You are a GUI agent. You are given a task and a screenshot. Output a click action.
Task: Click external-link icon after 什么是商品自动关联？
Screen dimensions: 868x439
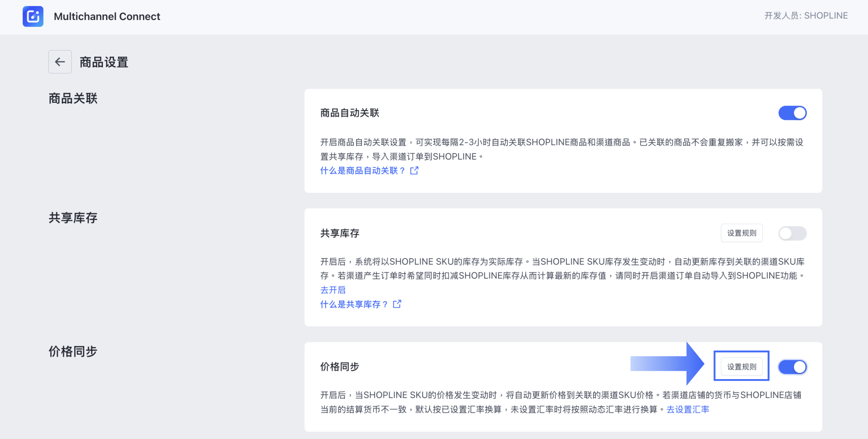[x=414, y=171]
